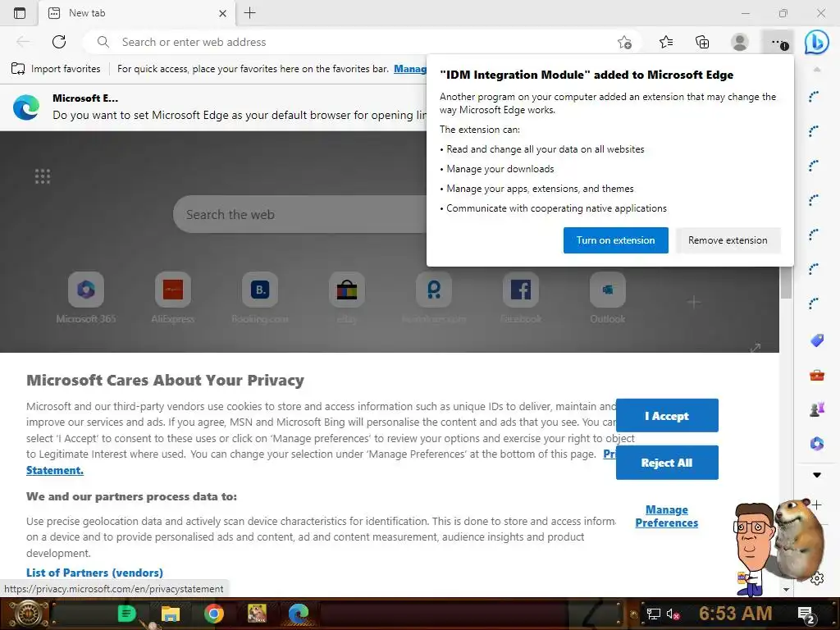
Task: Open File Explorer from the taskbar
Action: tap(171, 614)
